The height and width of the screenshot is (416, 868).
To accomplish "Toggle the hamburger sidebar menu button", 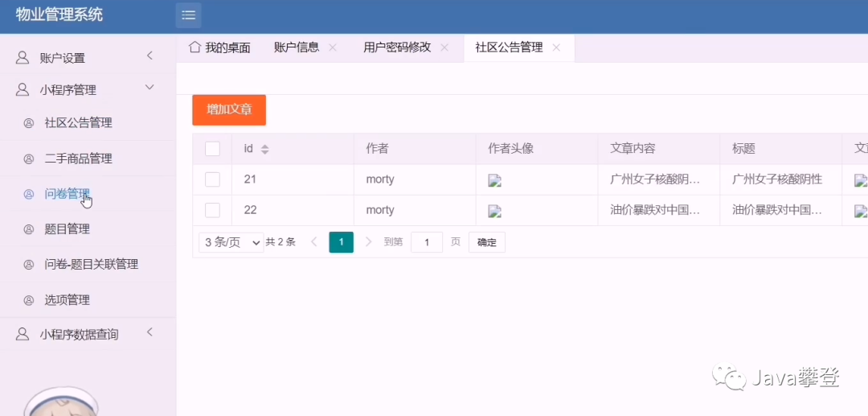I will click(x=189, y=15).
